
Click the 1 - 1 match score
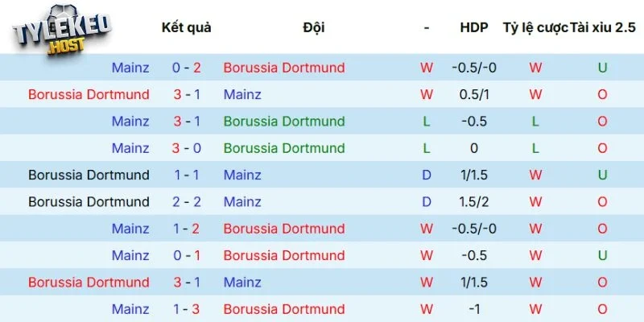(186, 175)
